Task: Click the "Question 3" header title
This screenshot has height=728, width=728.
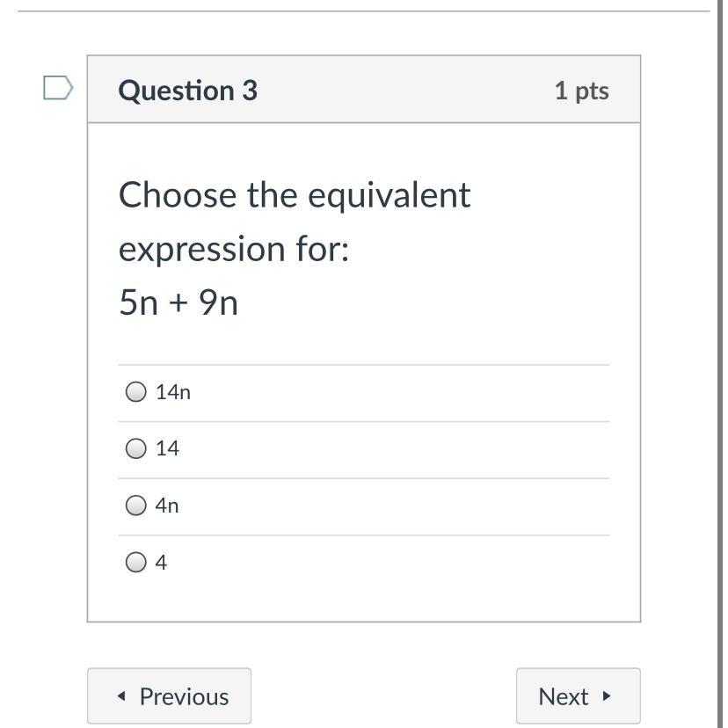Action: pos(187,91)
